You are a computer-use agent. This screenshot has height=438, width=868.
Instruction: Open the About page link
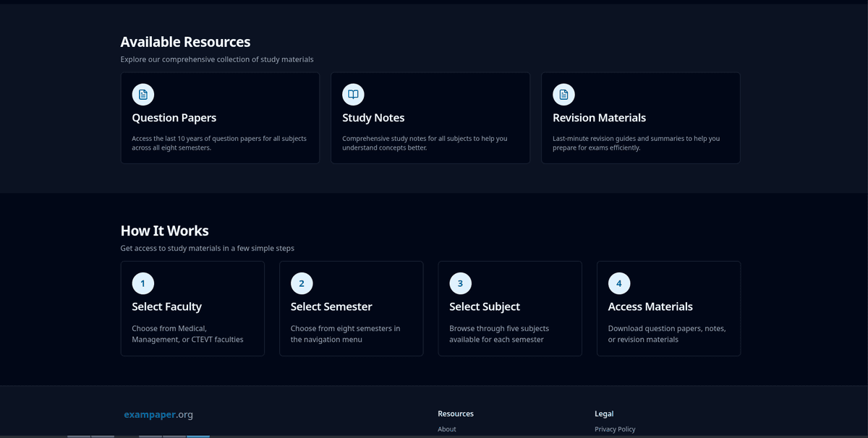(x=446, y=429)
